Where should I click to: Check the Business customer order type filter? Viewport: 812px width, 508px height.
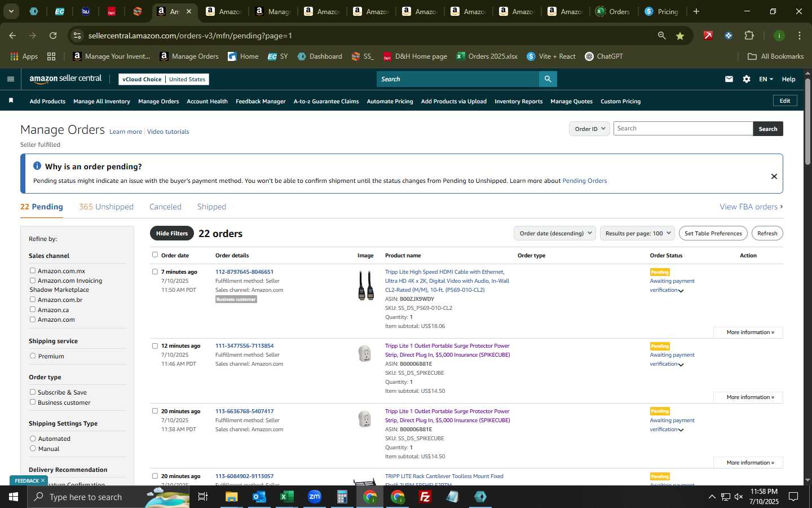click(33, 402)
